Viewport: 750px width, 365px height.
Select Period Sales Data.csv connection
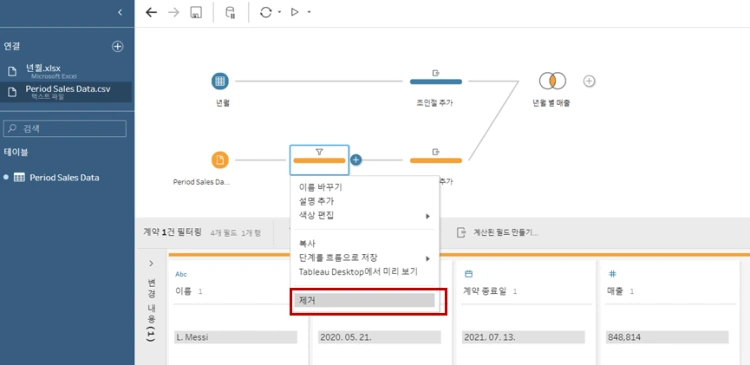66,92
